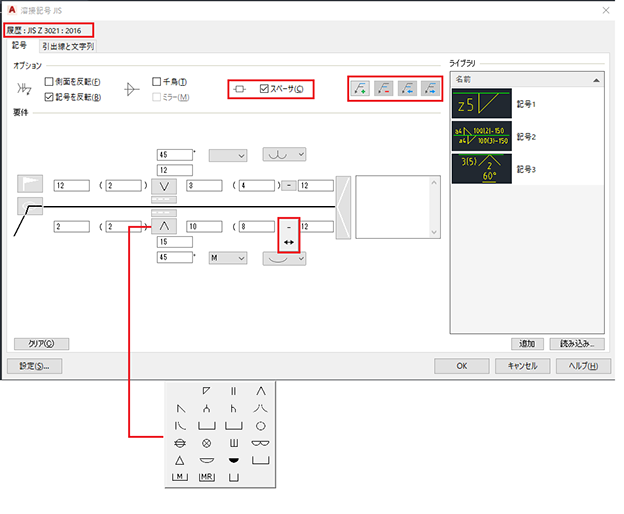Click the lower parenthesized field containing 8
This screenshot has height=514, width=624.
point(257,227)
